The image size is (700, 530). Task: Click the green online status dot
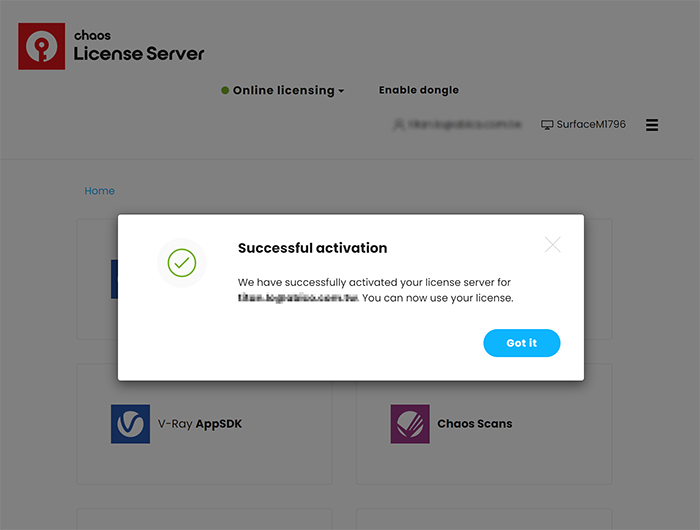coord(225,91)
